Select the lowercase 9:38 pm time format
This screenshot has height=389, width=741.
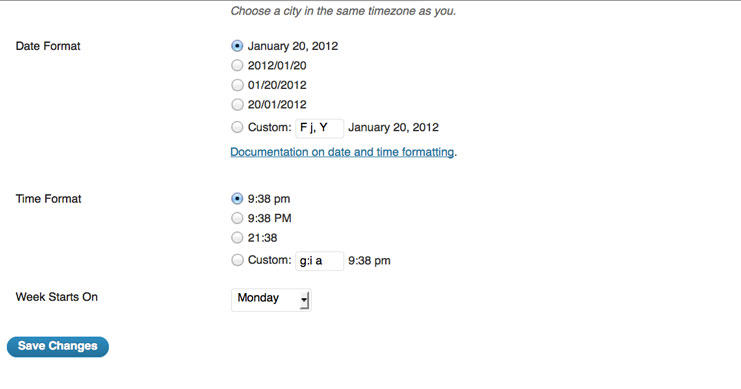[237, 199]
